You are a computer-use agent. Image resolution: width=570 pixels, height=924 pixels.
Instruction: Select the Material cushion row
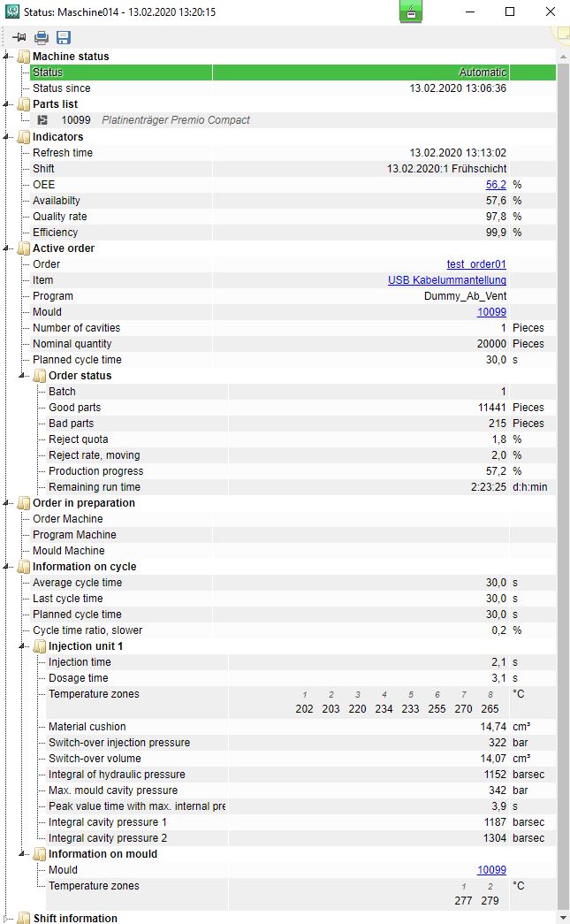300,727
